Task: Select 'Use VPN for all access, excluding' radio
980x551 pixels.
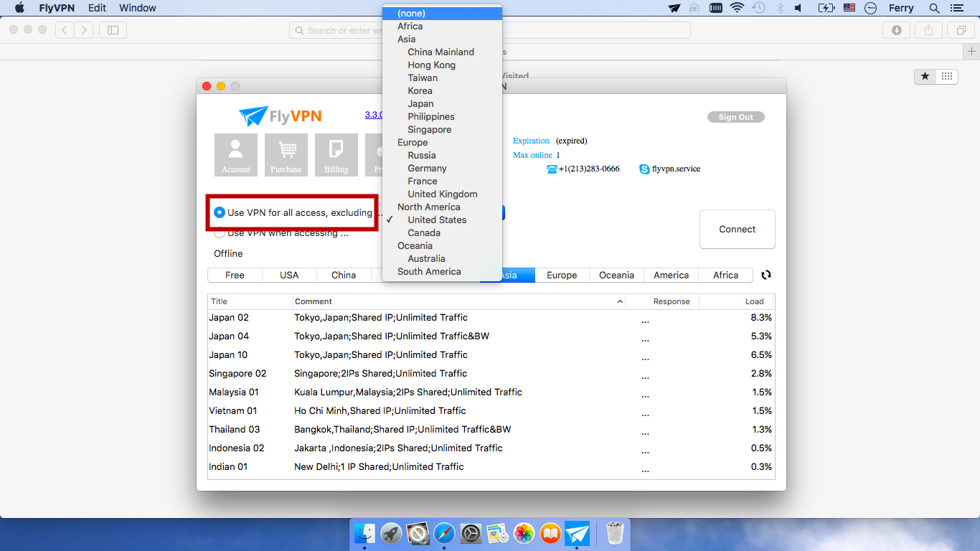Action: pos(220,212)
